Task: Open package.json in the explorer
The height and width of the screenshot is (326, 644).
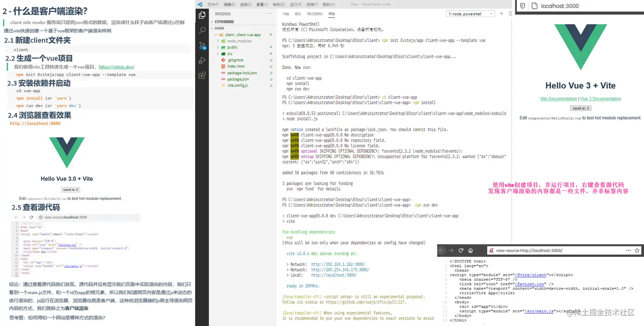Action: coord(242,79)
